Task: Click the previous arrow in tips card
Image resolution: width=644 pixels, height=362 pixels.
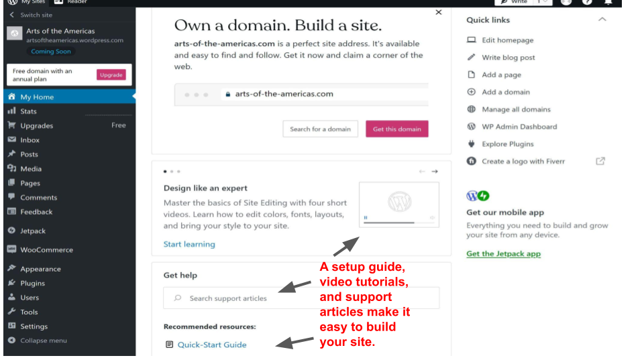Action: 422,172
